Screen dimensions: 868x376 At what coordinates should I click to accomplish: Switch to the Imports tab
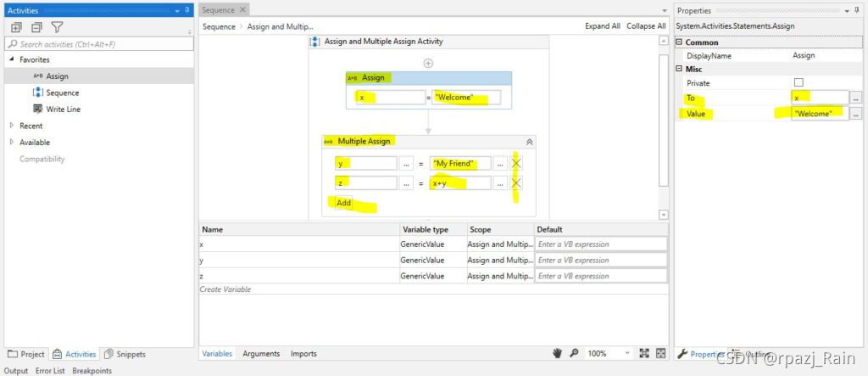tap(304, 354)
